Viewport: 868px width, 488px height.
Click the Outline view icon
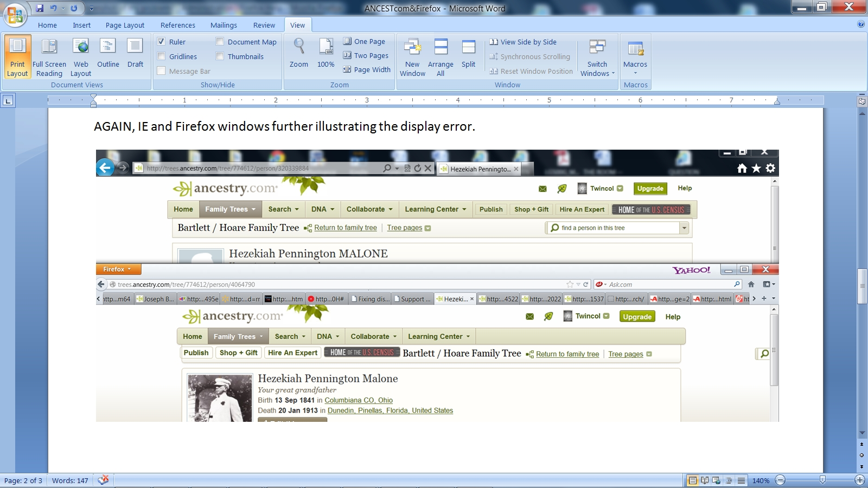pos(108,53)
